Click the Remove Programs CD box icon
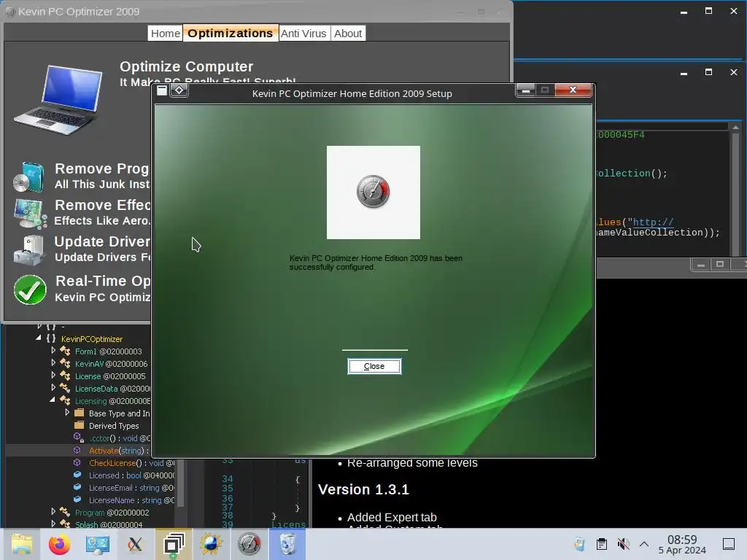Image resolution: width=747 pixels, height=560 pixels. (x=29, y=176)
